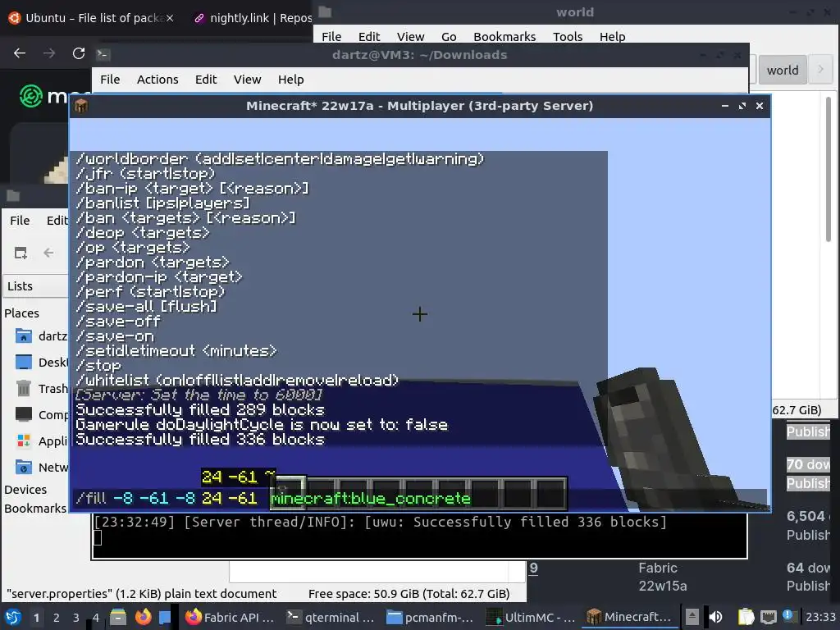Close the Ubuntu File list tab
This screenshot has width=840, height=630.
169,18
